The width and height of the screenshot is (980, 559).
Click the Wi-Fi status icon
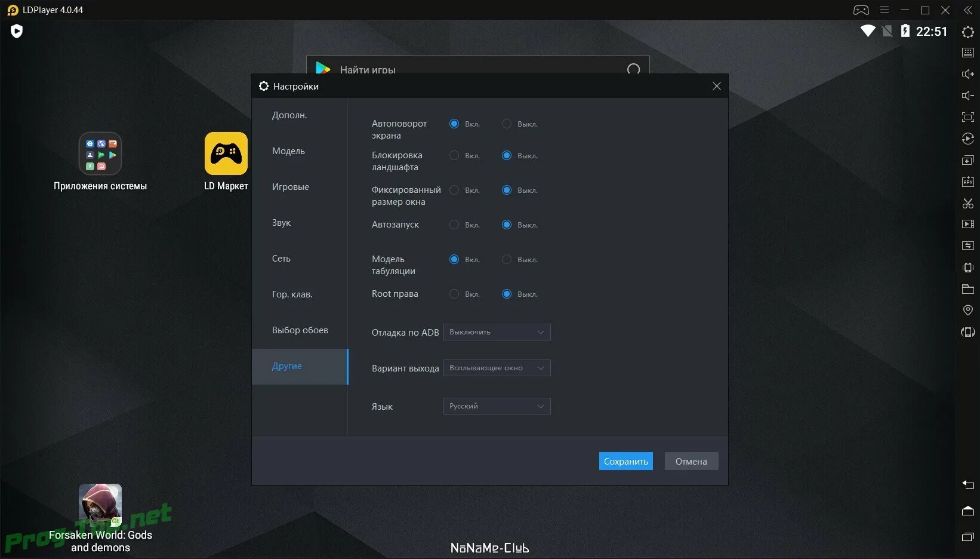point(868,31)
